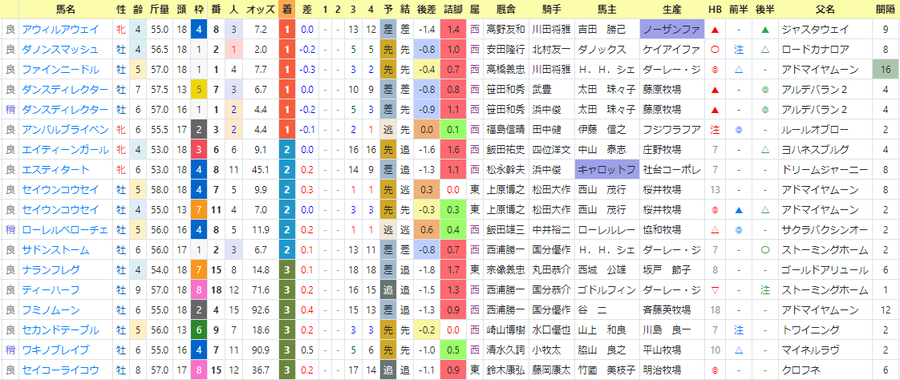Image resolution: width=900 pixels, height=380 pixels.
Task: Click the 父名 column header
Action: coord(824,9)
